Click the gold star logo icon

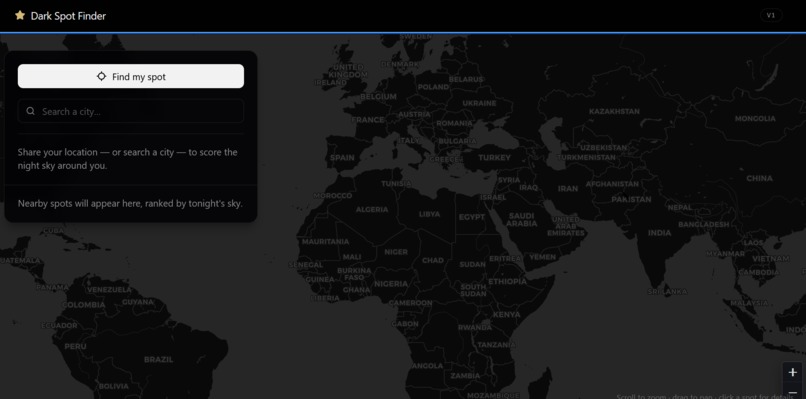(x=20, y=15)
